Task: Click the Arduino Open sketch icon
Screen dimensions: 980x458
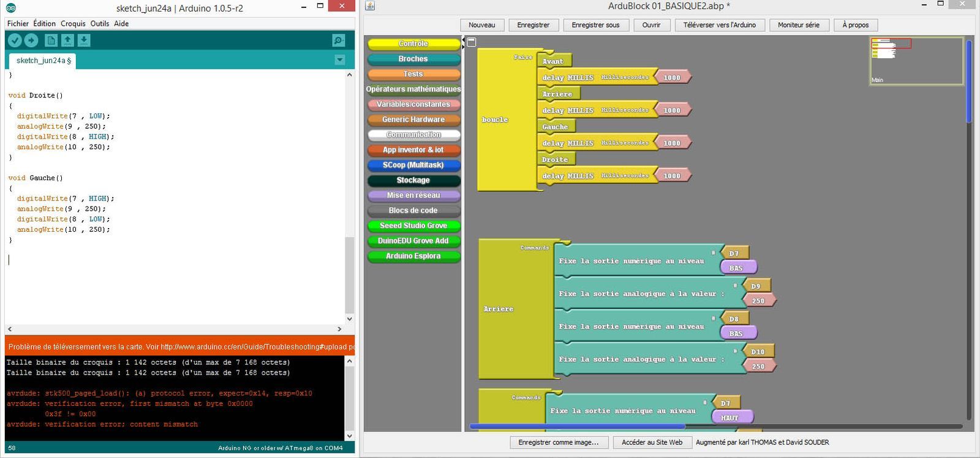Action: (x=67, y=40)
